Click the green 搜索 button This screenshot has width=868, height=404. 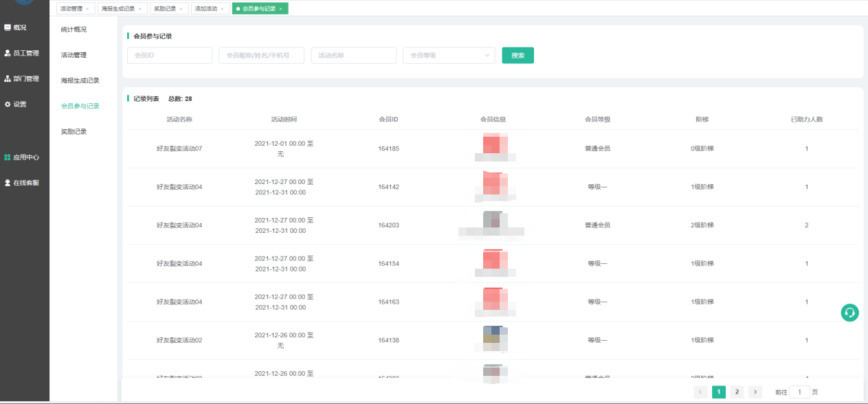coord(518,56)
